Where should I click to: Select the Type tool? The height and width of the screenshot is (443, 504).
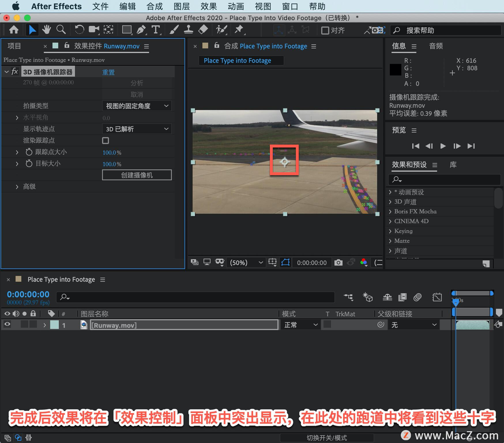tap(156, 30)
